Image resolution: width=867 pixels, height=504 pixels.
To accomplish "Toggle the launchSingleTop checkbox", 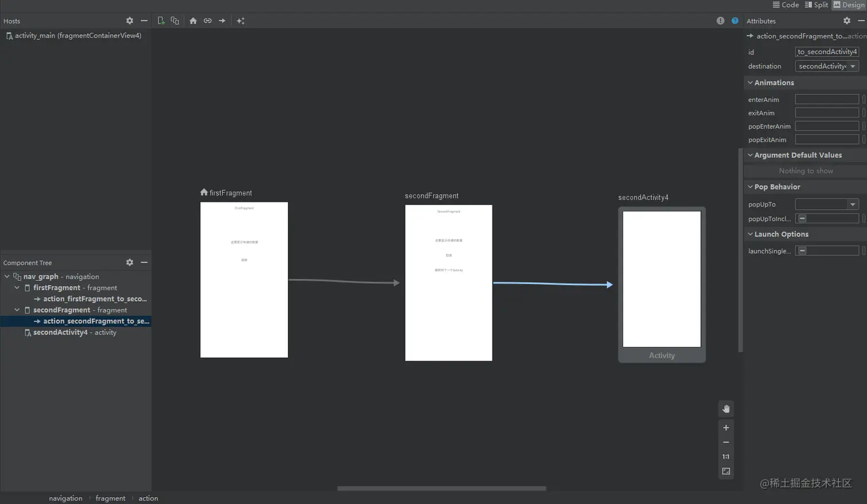I will coord(802,251).
